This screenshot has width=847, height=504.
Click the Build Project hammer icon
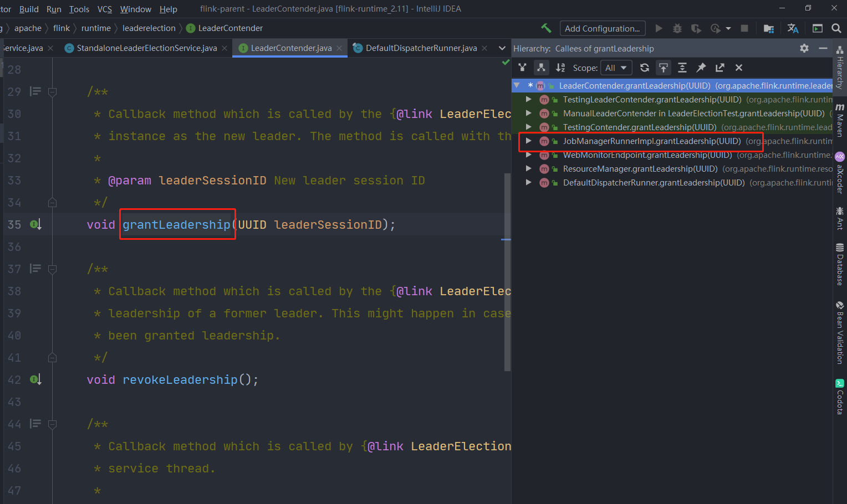(x=546, y=28)
